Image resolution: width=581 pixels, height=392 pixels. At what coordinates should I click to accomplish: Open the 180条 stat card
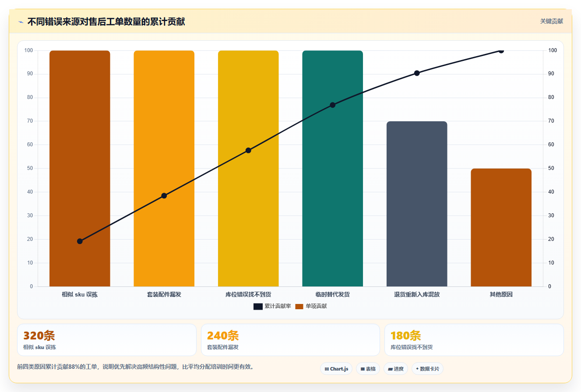tap(474, 340)
